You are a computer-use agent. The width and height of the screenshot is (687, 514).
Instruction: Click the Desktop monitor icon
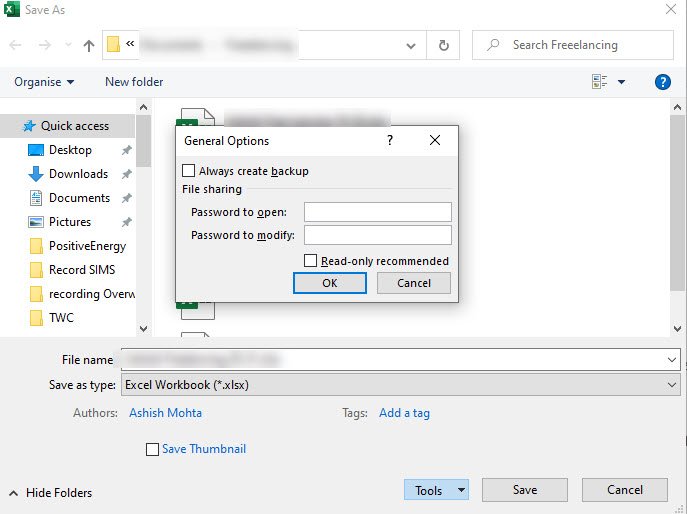click(35, 150)
